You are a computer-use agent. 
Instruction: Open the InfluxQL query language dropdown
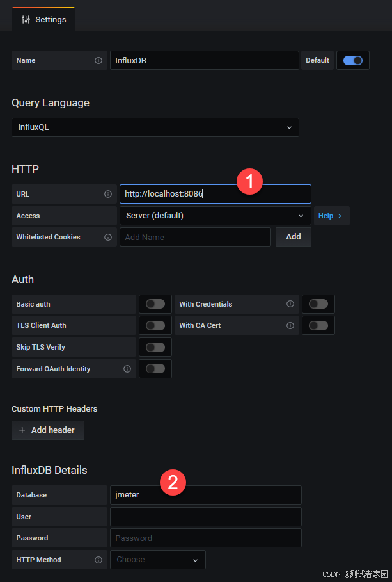click(155, 127)
